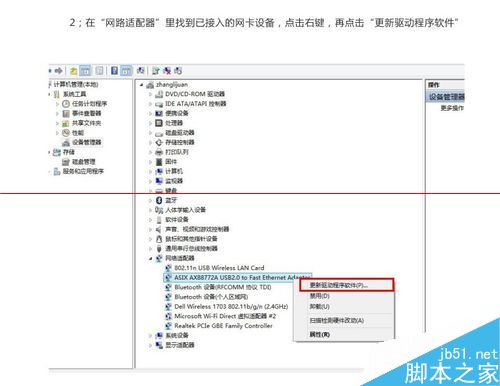500x386 pixels.
Task: Open 服务和应用程序 in the left tree
Action: tap(83, 171)
